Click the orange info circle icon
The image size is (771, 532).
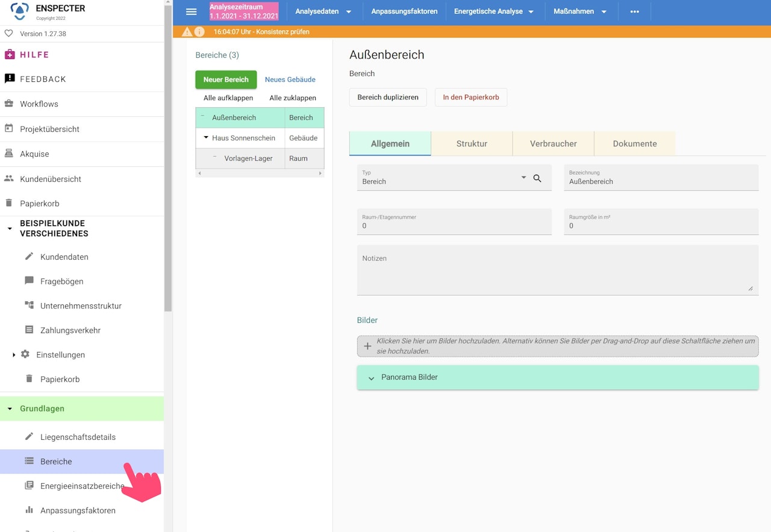(199, 32)
